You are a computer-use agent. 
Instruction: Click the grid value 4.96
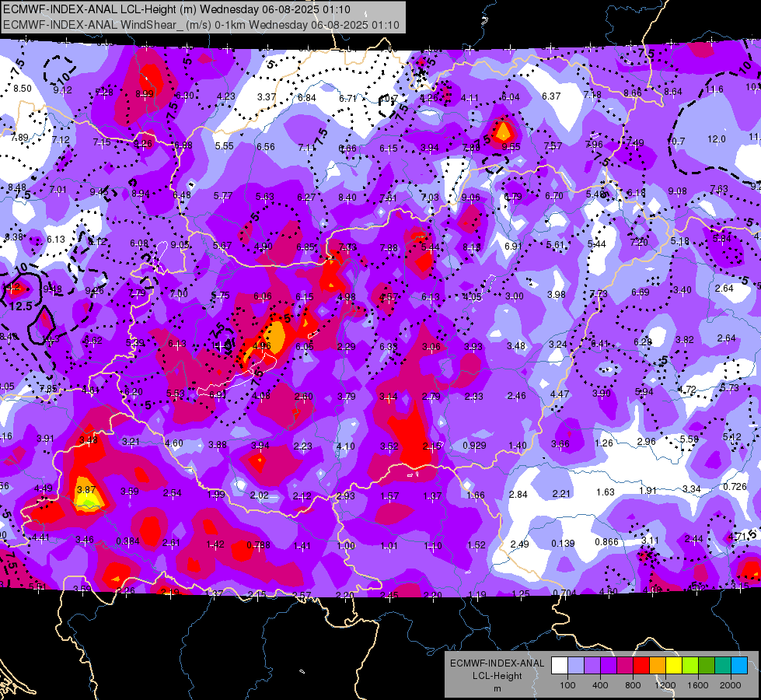point(262,346)
